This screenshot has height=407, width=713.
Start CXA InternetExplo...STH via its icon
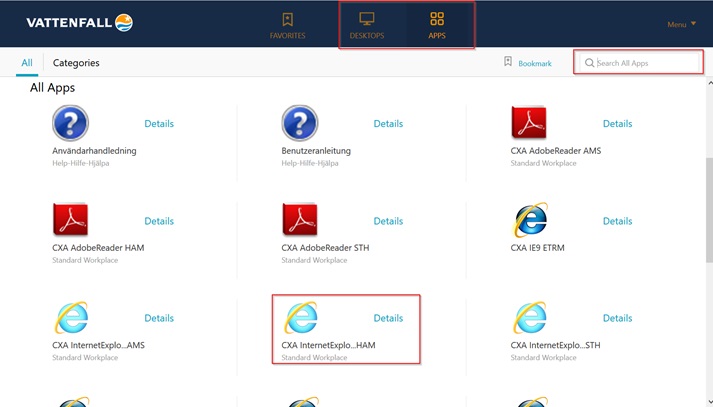tap(530, 317)
